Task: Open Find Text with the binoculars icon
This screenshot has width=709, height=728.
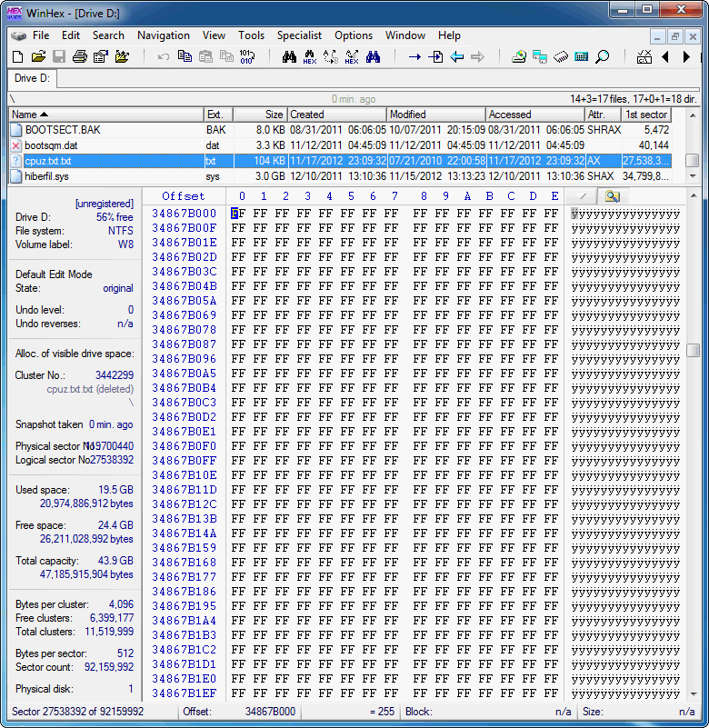Action: point(290,57)
